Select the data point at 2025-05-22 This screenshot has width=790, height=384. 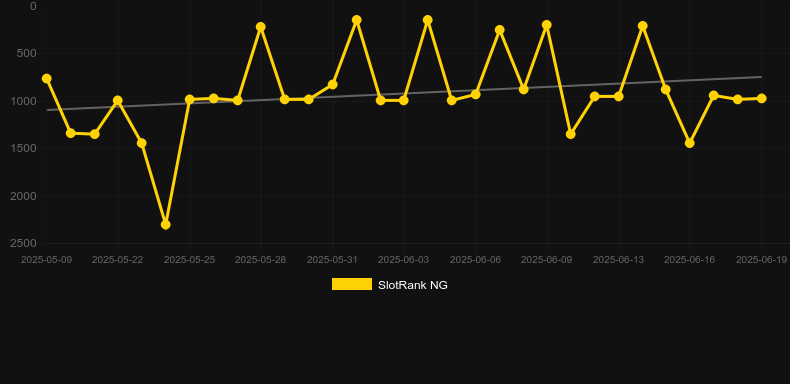point(118,100)
